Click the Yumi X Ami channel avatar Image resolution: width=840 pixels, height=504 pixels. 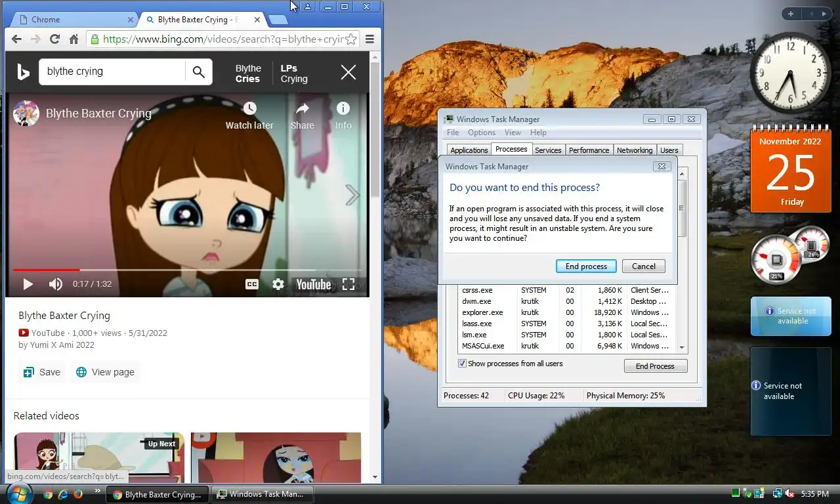pos(26,114)
